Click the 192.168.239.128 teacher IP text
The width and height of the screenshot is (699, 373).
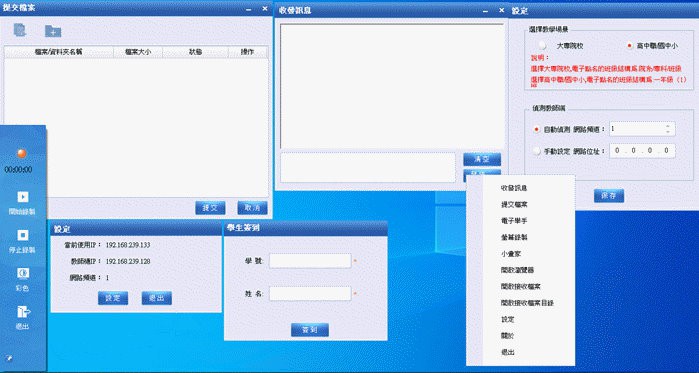[x=127, y=261]
